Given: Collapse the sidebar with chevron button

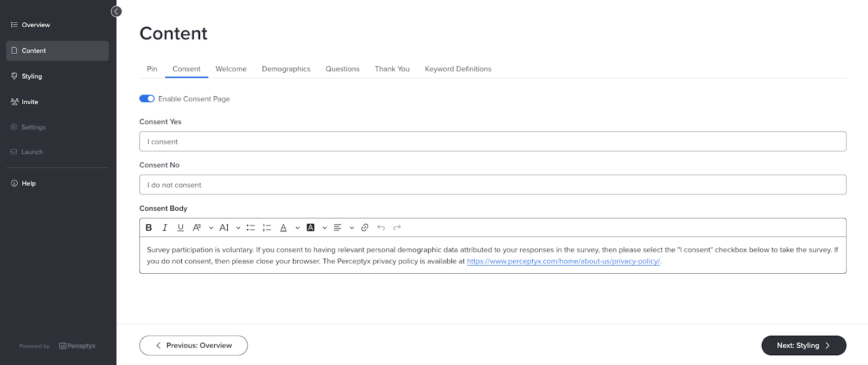Looking at the screenshot, I should [116, 11].
